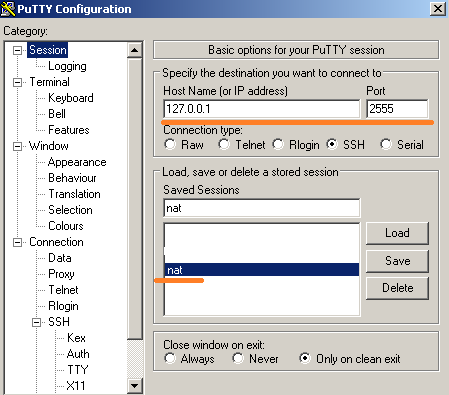Viewport: 449px width, 395px height.
Task: Open the Data category
Action: pyautogui.click(x=60, y=258)
